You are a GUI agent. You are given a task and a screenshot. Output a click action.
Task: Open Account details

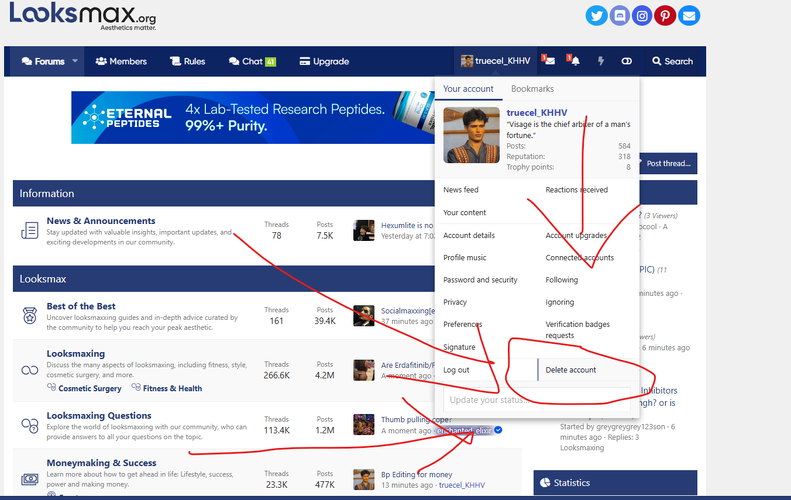click(469, 235)
